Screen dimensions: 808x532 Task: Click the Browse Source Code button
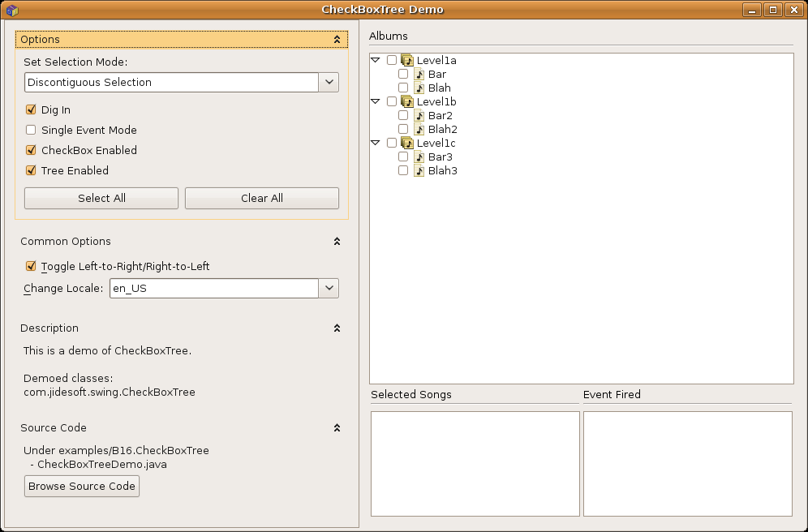(x=82, y=486)
